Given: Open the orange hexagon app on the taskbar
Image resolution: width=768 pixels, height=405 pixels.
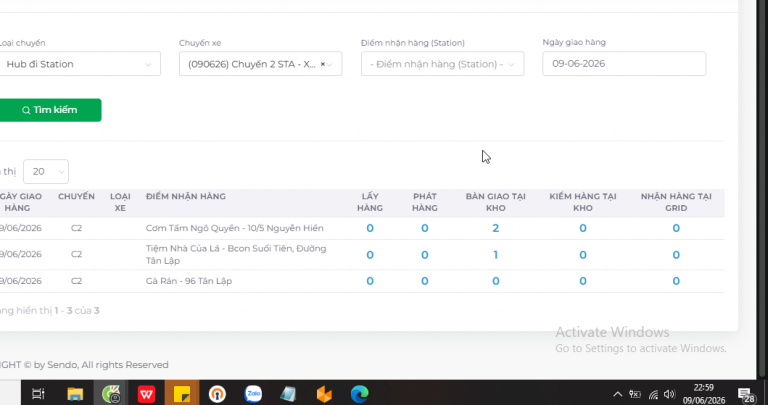Looking at the screenshot, I should (324, 394).
